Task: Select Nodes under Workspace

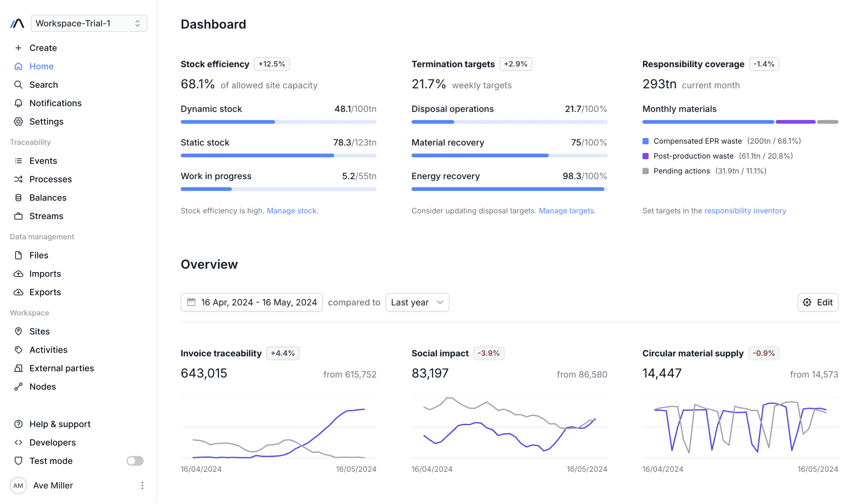Action: (43, 387)
